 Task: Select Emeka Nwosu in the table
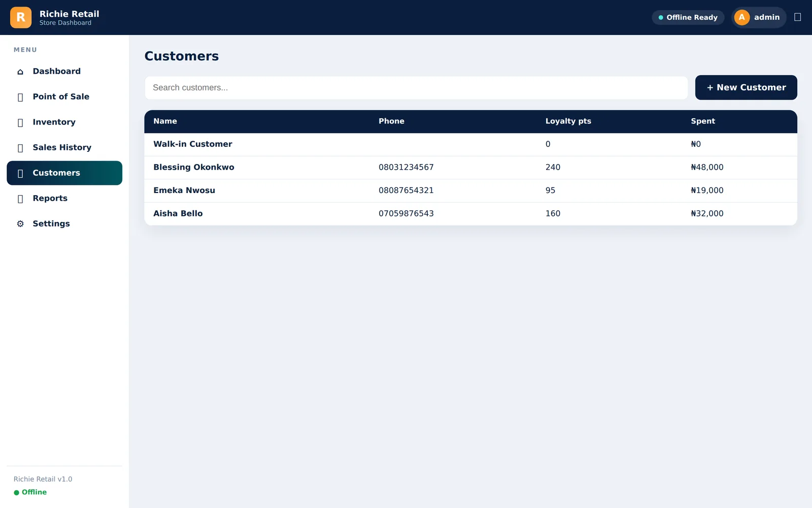[184, 190]
